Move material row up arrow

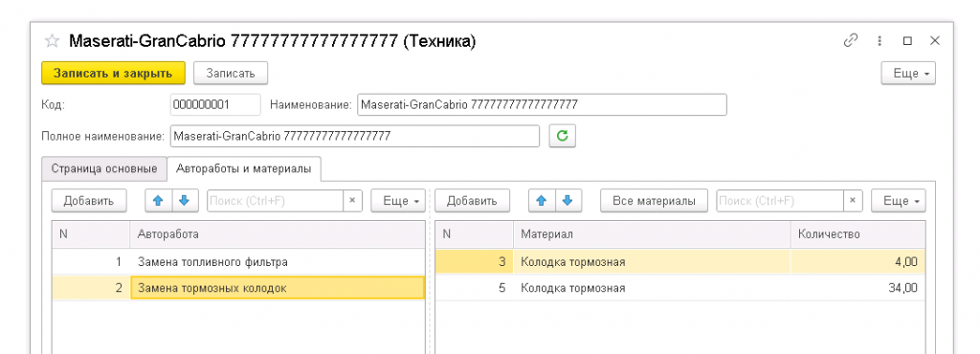(x=542, y=200)
